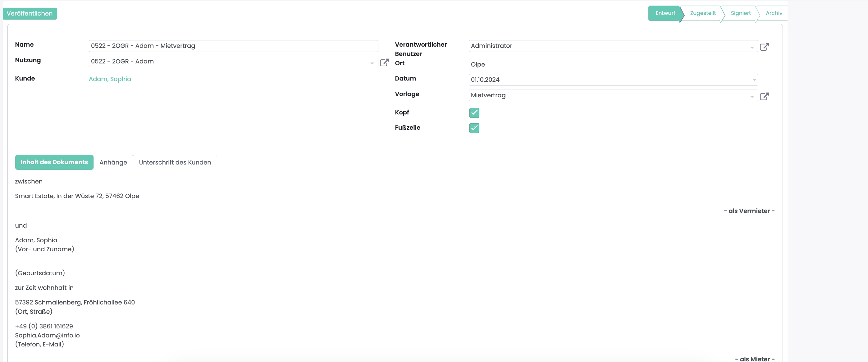This screenshot has height=362, width=868.
Task: Click the Veröffentlichen button
Action: point(30,13)
